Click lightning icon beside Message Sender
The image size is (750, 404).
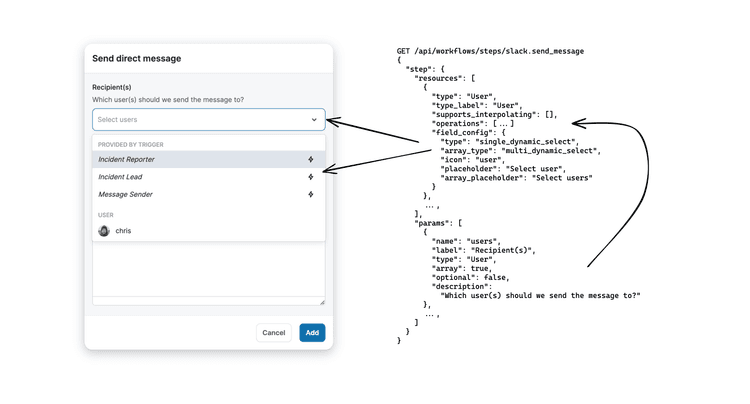click(311, 194)
